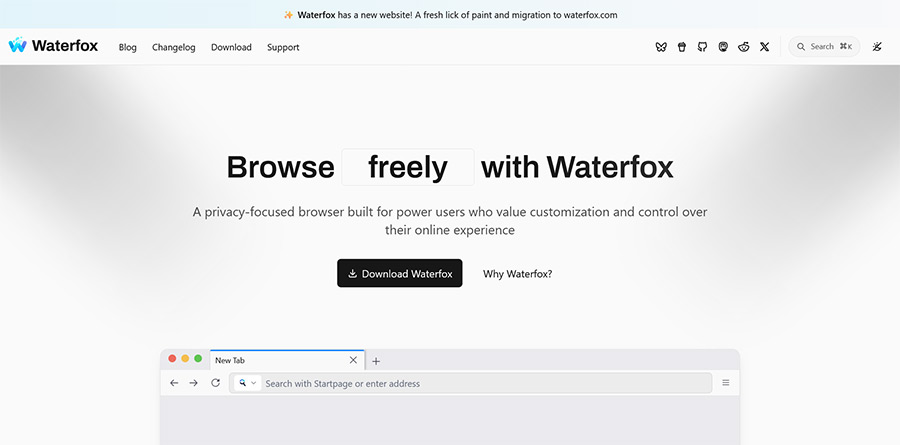Open the GitHub repository icon
This screenshot has width=900, height=445.
[702, 47]
